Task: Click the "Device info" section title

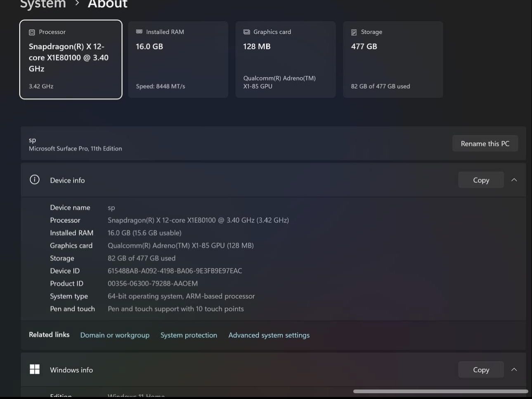Action: (x=67, y=180)
